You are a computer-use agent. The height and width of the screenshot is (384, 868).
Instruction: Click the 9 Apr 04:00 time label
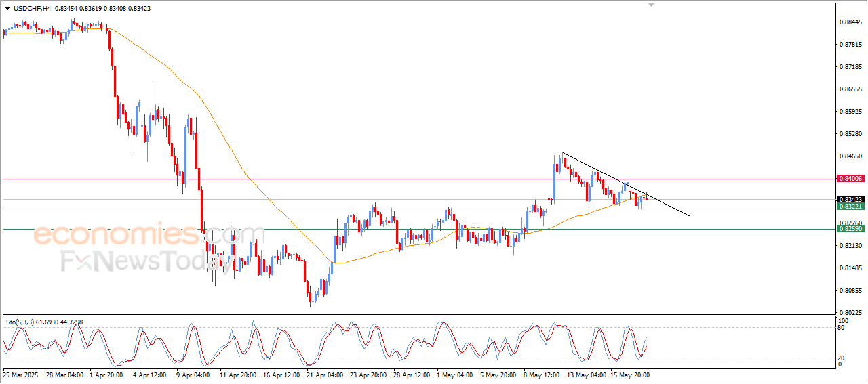(195, 374)
